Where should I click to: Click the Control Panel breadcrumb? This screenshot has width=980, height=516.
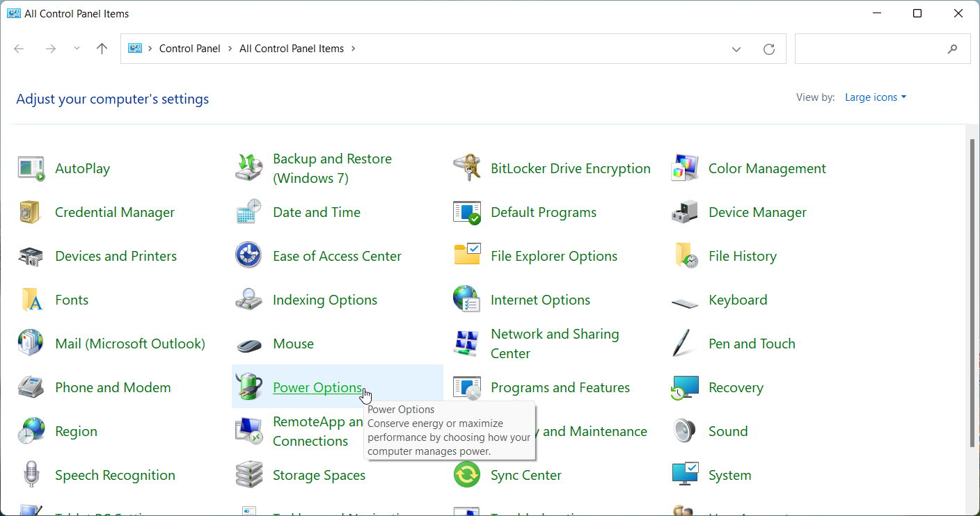190,49
